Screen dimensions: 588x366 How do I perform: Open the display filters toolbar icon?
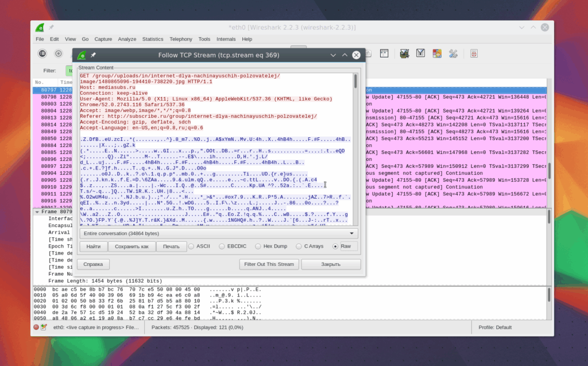point(420,53)
